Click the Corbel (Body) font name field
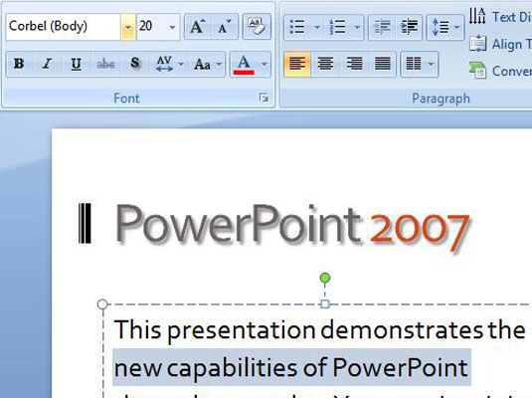The height and width of the screenshot is (398, 532). coord(63,27)
